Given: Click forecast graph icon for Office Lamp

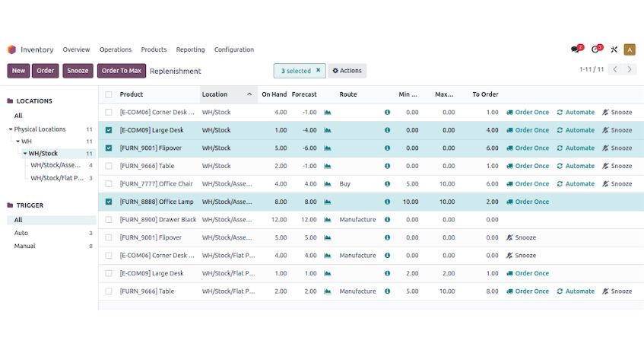Looking at the screenshot, I should coord(328,202).
